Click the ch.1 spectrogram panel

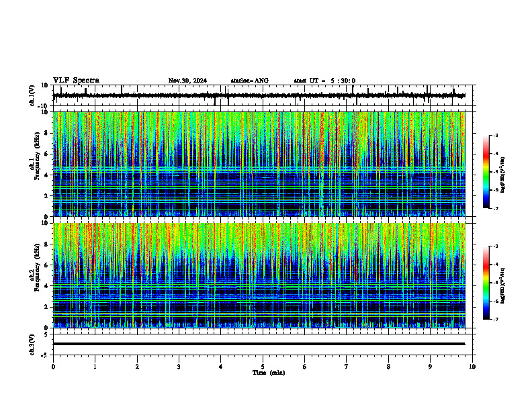coord(259,164)
